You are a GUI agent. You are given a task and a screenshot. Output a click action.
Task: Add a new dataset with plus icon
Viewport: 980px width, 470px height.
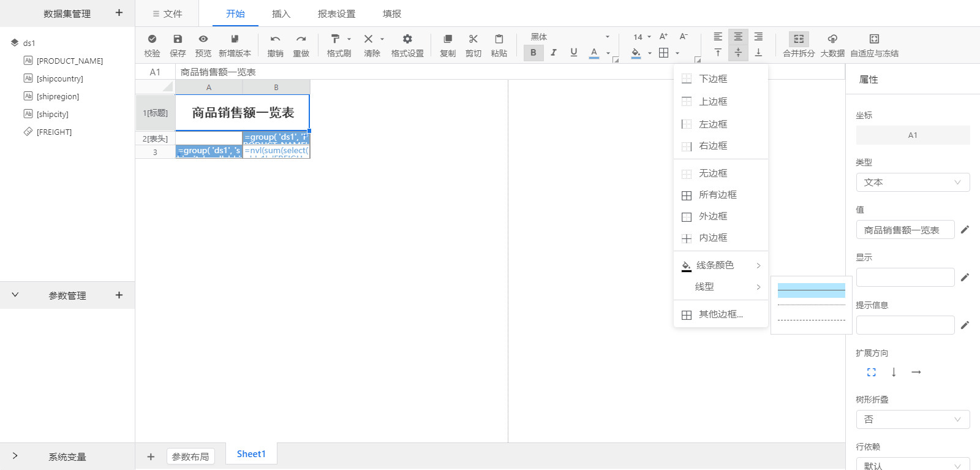tap(119, 13)
